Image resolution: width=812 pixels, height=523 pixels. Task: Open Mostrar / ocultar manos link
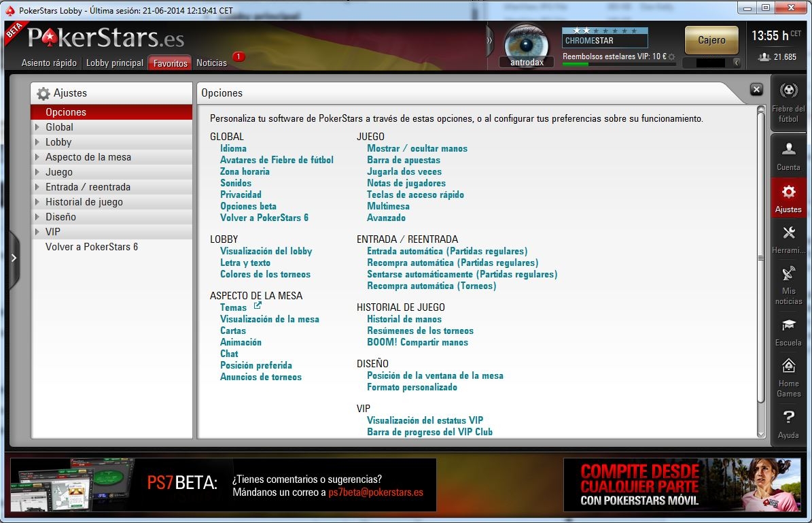coord(417,148)
